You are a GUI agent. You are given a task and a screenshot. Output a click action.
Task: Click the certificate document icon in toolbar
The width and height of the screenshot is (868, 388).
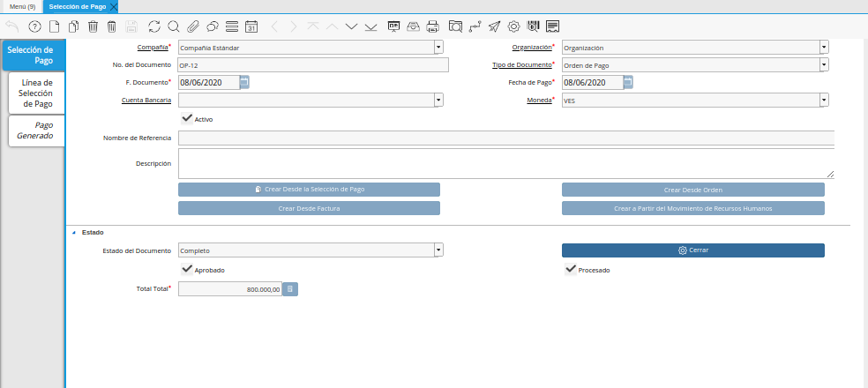click(552, 26)
